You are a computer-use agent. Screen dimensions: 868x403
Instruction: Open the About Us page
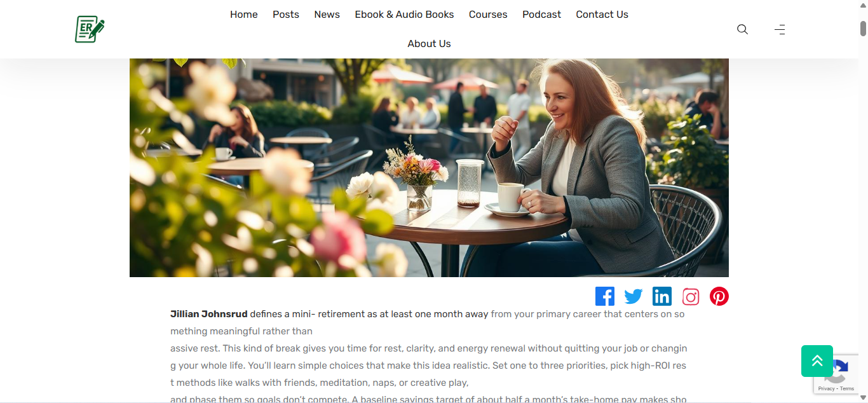click(430, 44)
